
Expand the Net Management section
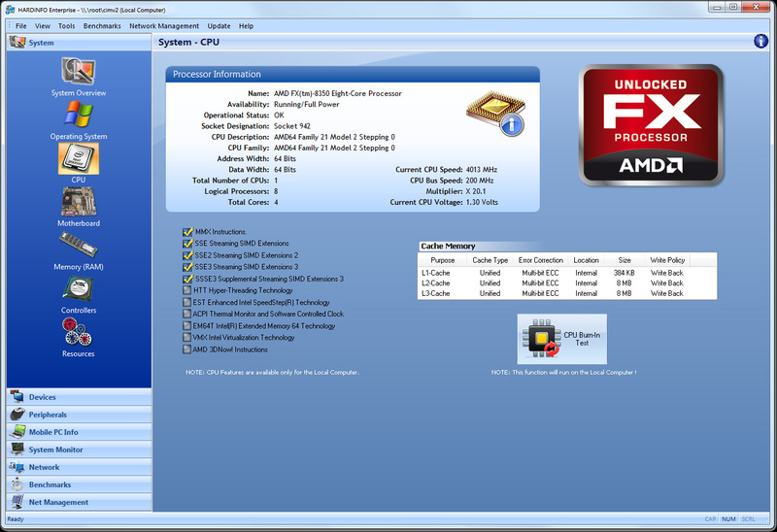[x=80, y=502]
